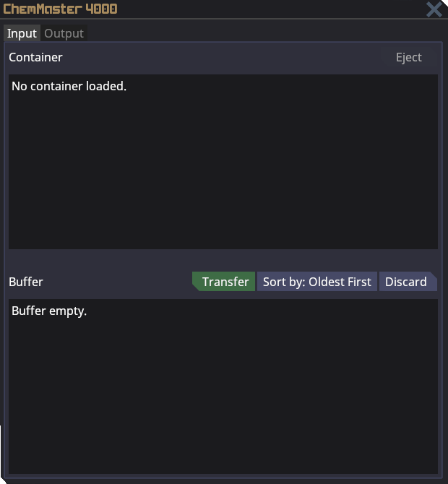
Task: Switch to the Output tab
Action: (x=64, y=33)
